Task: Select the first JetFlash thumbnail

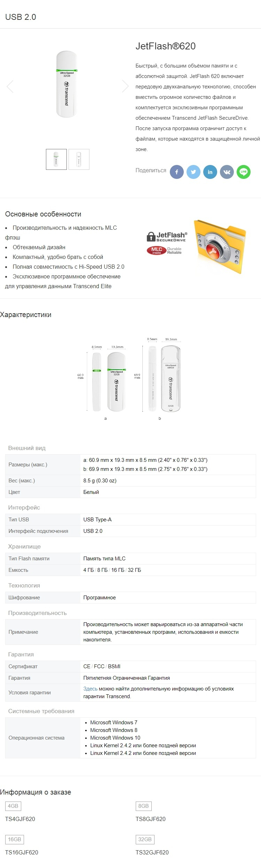Action: click(56, 159)
